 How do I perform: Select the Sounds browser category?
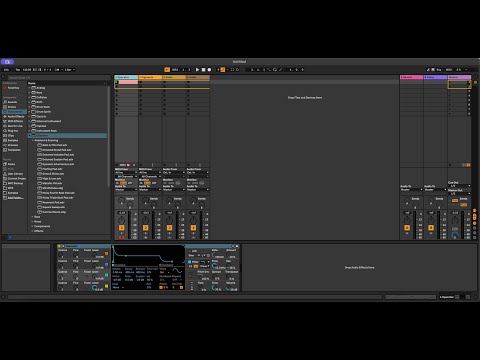coord(13,102)
